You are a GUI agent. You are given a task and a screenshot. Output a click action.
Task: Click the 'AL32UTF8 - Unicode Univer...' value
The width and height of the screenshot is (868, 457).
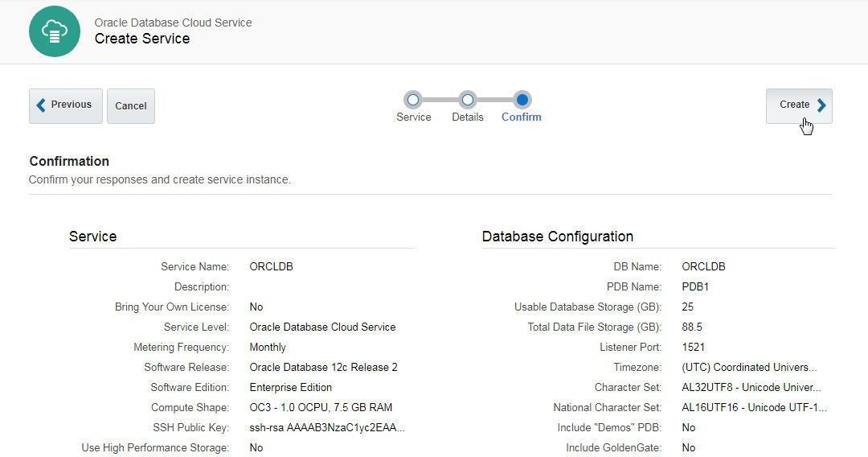(751, 387)
